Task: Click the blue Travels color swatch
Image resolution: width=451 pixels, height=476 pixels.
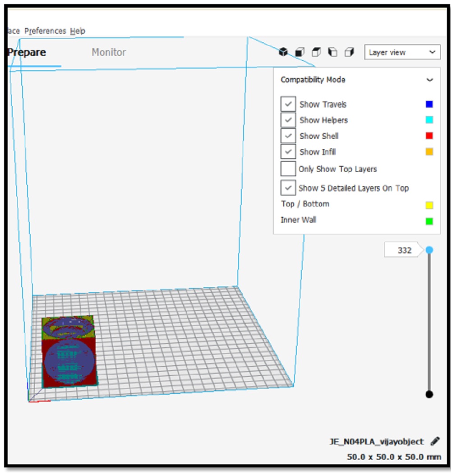Action: point(429,104)
